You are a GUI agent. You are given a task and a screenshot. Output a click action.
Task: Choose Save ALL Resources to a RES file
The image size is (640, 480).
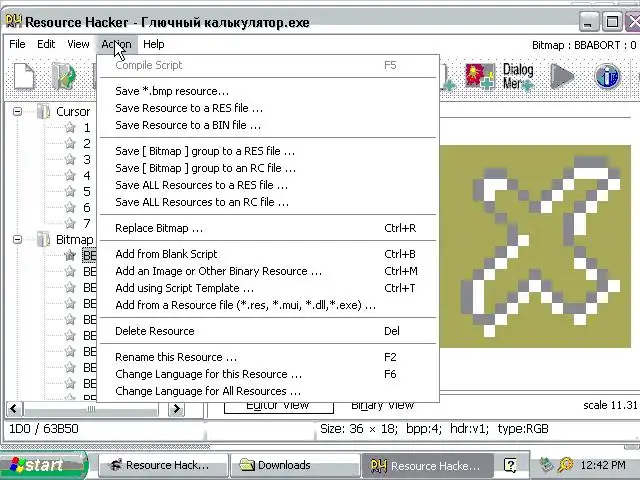[x=268, y=185]
